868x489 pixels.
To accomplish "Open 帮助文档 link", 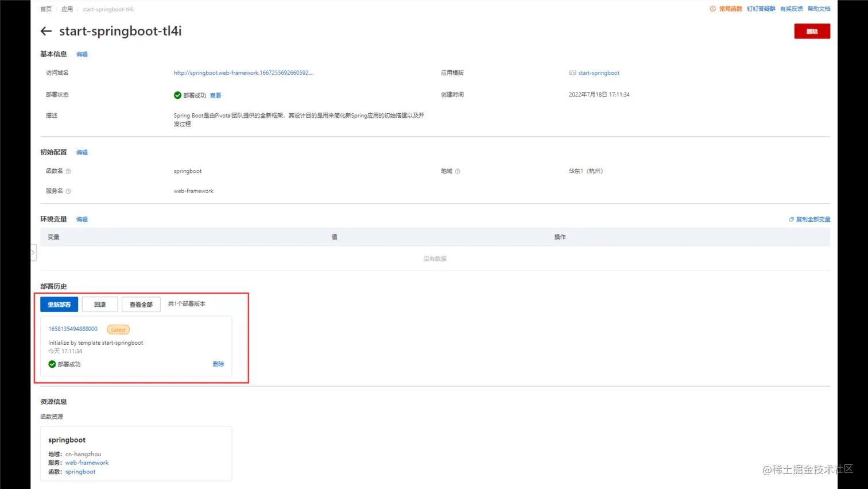I will coord(819,9).
